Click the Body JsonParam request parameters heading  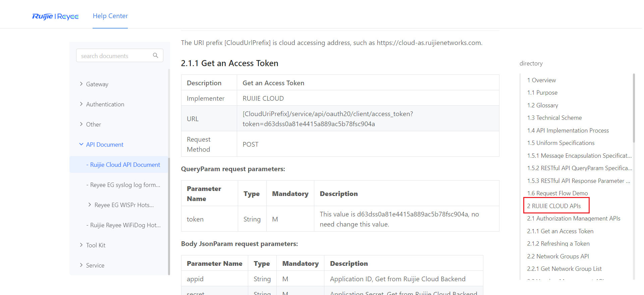[239, 244]
